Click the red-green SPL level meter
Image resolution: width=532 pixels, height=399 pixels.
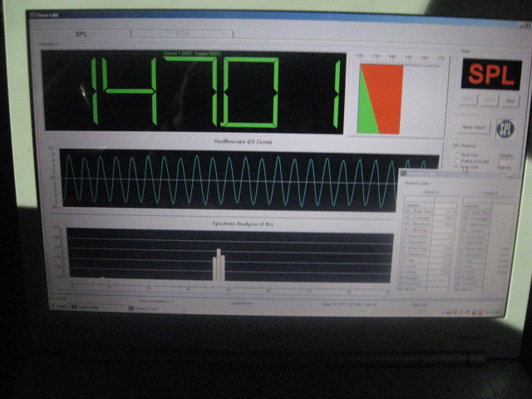(x=380, y=99)
